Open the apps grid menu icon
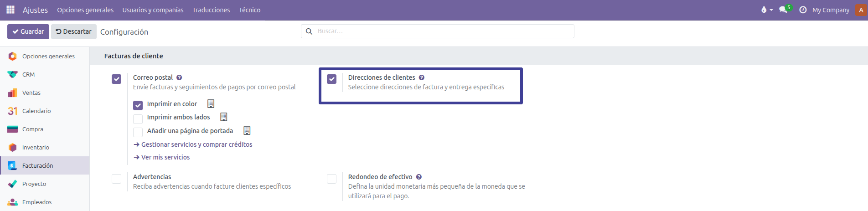The height and width of the screenshot is (211, 868). click(x=10, y=10)
